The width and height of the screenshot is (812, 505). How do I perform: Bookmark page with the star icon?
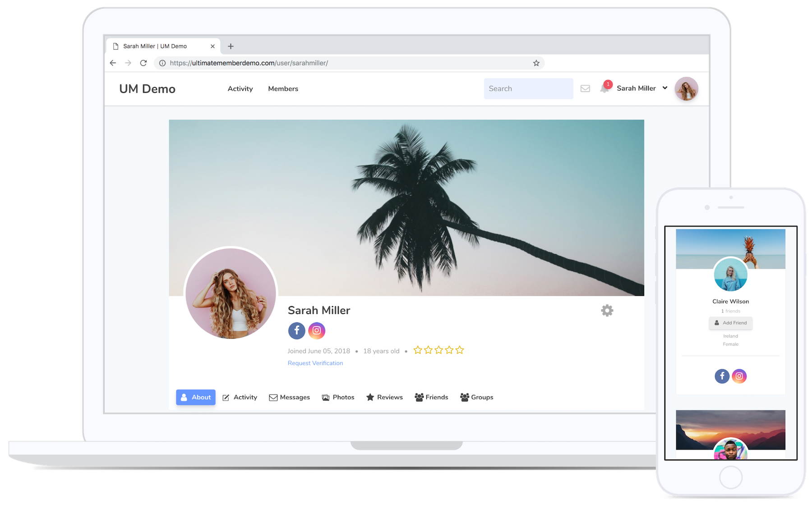coord(536,63)
